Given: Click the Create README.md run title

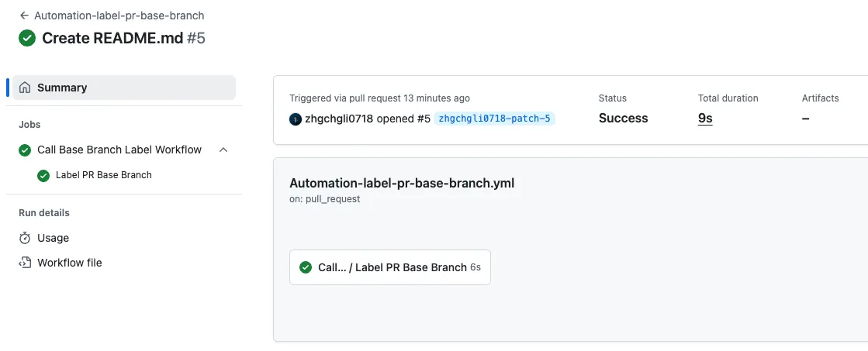Looking at the screenshot, I should (112, 38).
